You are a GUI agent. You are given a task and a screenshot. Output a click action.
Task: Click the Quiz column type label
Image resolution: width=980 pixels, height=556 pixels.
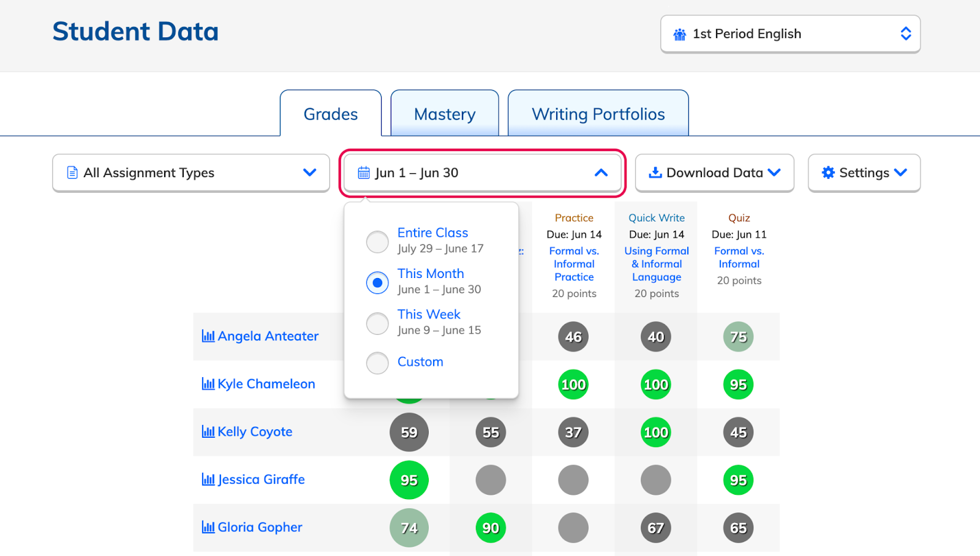pyautogui.click(x=739, y=218)
